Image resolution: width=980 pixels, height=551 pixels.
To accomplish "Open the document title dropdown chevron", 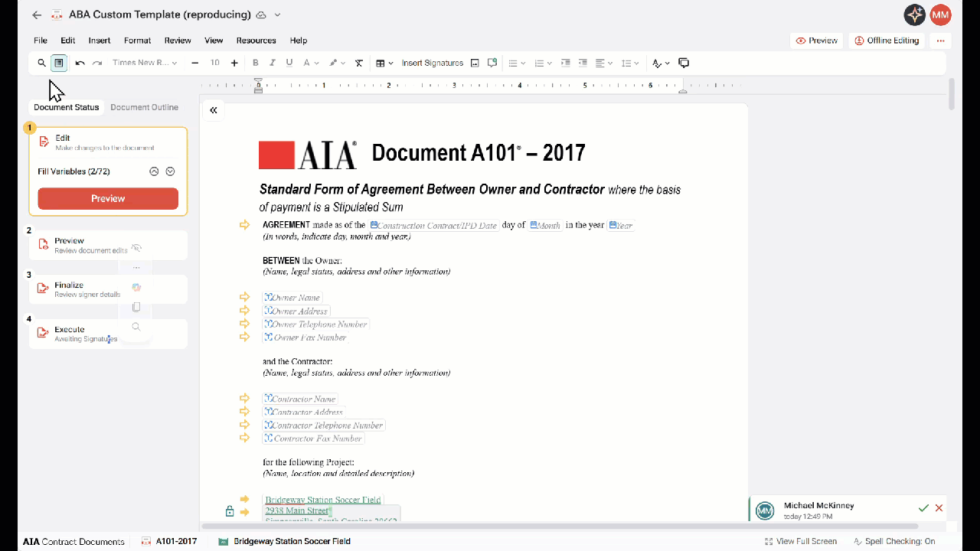I will click(x=277, y=15).
